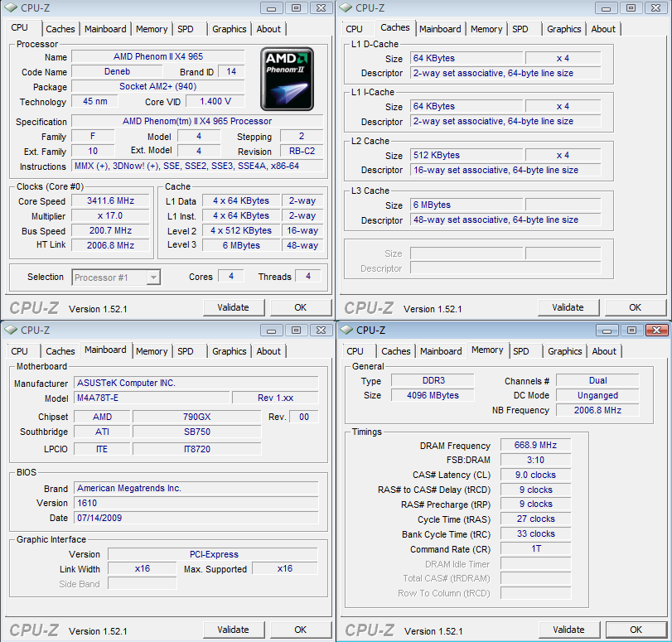Click Validate in the Mainboard window
This screenshot has width=672, height=642.
pos(234,630)
